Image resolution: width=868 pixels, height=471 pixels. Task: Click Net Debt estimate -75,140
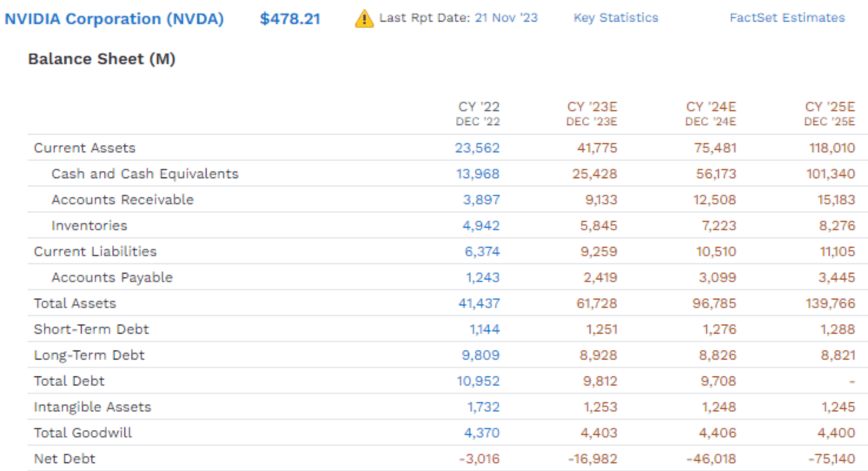coord(831,459)
